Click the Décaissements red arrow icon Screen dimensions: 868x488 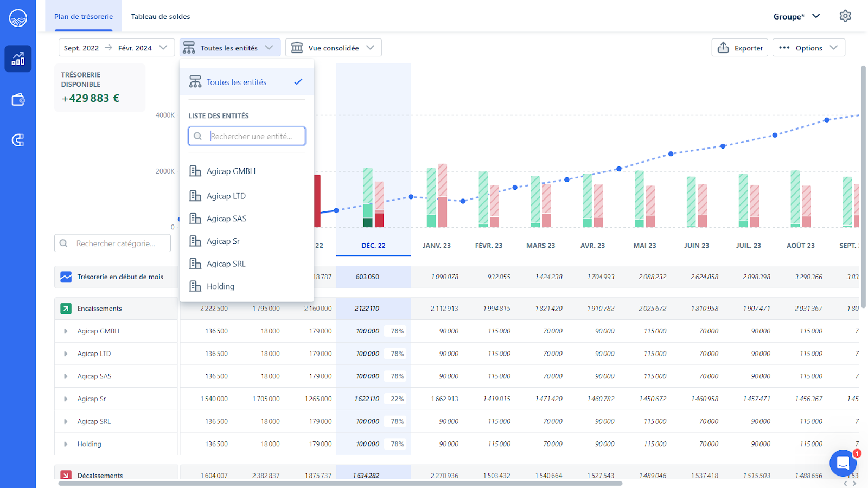tap(66, 476)
